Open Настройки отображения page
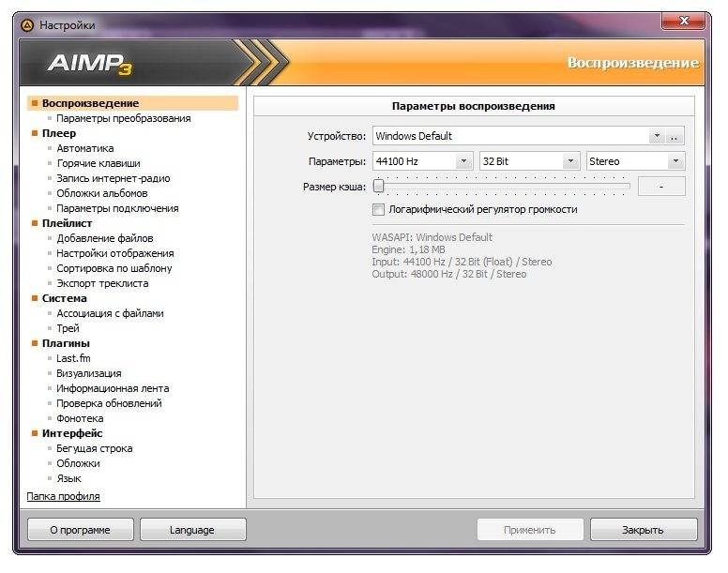728x573 pixels. 115,253
